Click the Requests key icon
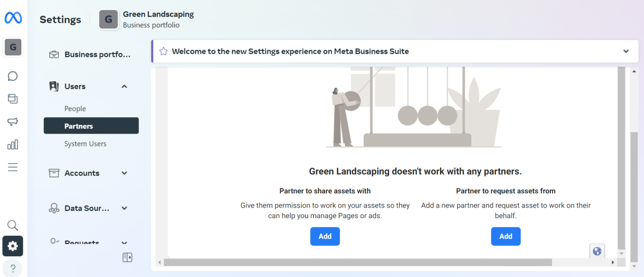Image resolution: width=644 pixels, height=277 pixels. point(54,241)
